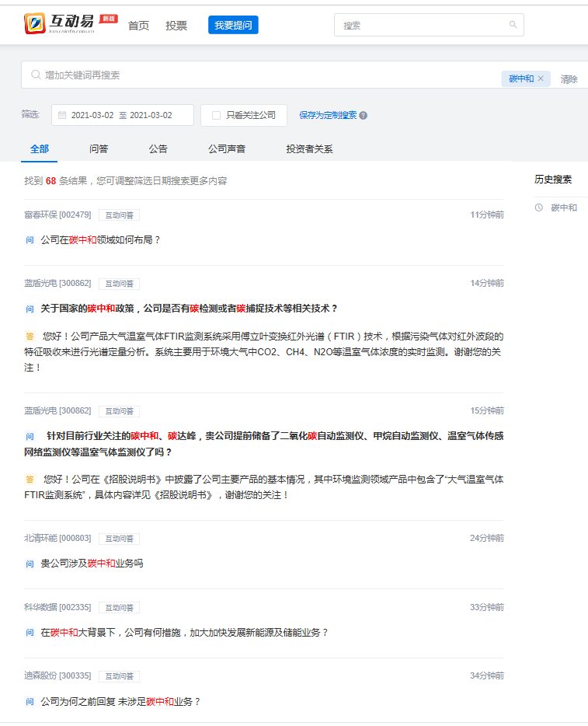Focus the top 搜索 input field
Viewport: 588px width, 726px height.
coord(429,25)
